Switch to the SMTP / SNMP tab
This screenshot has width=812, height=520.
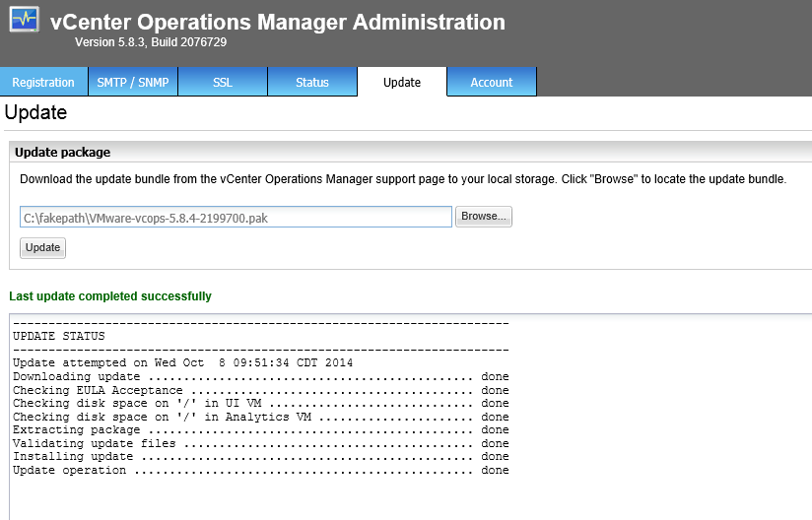click(133, 82)
